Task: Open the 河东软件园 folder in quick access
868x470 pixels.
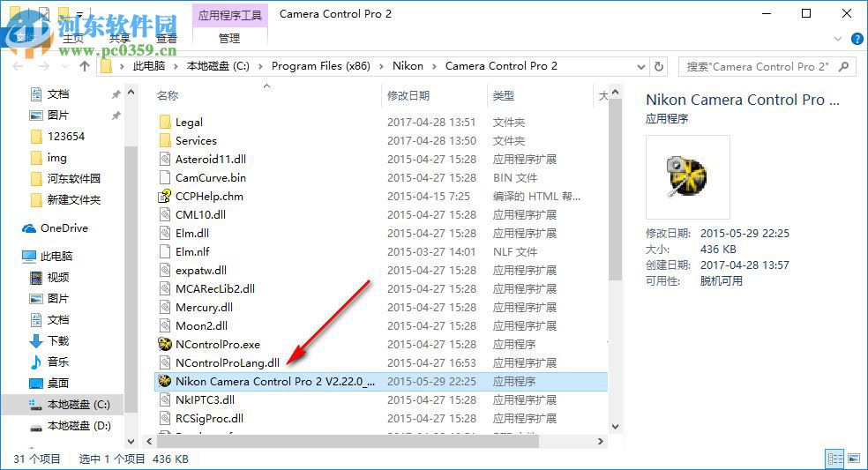Action: (x=65, y=179)
